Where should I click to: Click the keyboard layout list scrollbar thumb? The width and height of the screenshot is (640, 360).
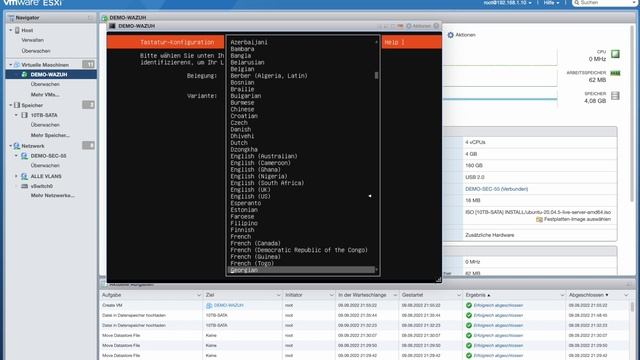click(x=376, y=76)
